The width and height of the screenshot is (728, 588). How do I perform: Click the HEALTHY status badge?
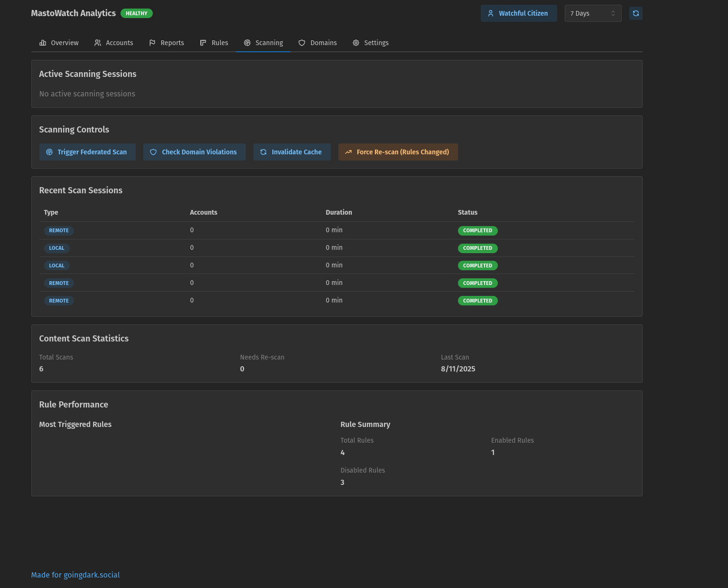(x=137, y=13)
